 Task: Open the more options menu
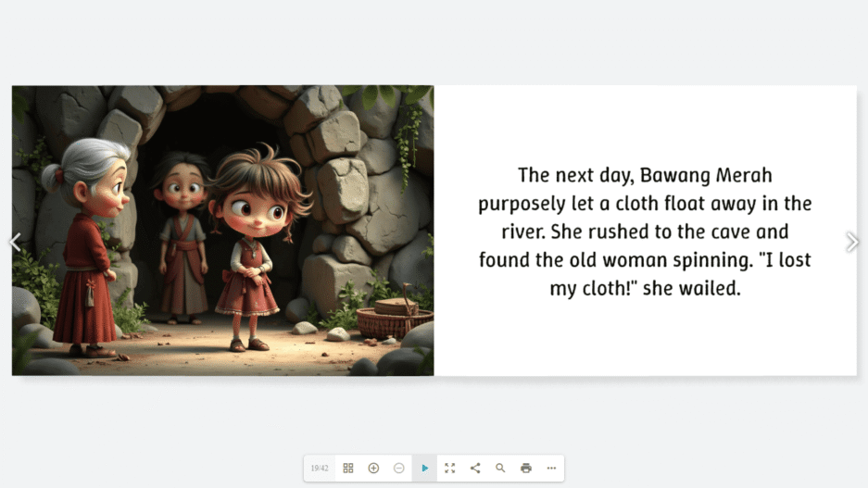click(x=551, y=468)
